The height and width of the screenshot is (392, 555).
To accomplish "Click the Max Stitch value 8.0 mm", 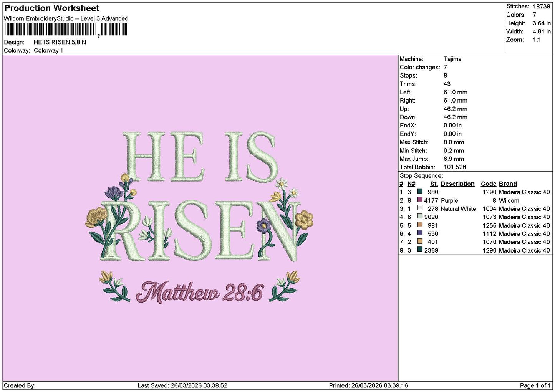I will [x=454, y=142].
